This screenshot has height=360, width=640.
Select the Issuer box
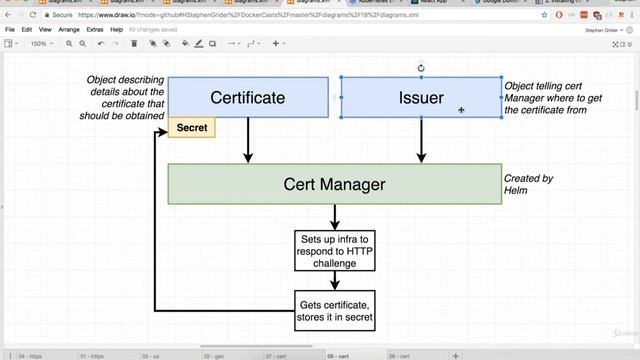tap(421, 98)
